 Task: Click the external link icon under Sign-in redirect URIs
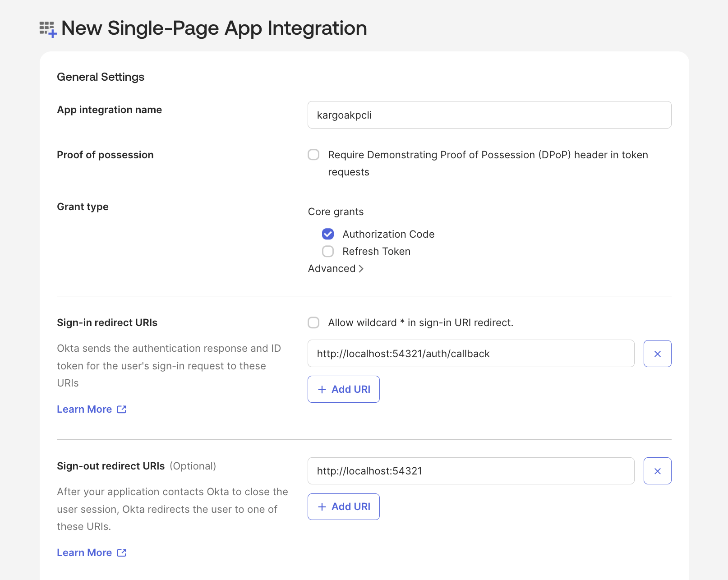122,409
